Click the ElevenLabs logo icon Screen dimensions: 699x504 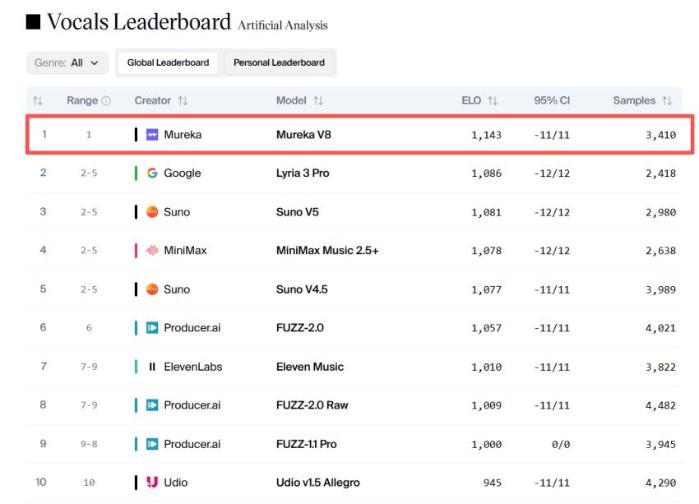point(152,367)
